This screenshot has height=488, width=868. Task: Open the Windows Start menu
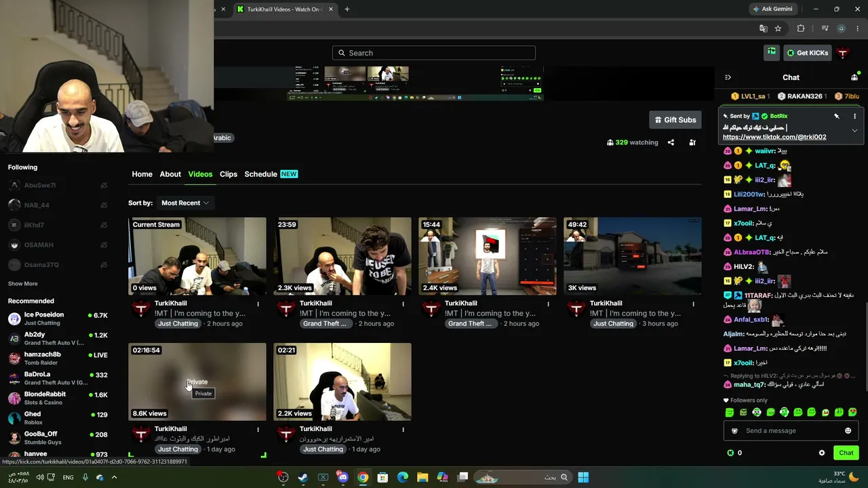tap(583, 478)
